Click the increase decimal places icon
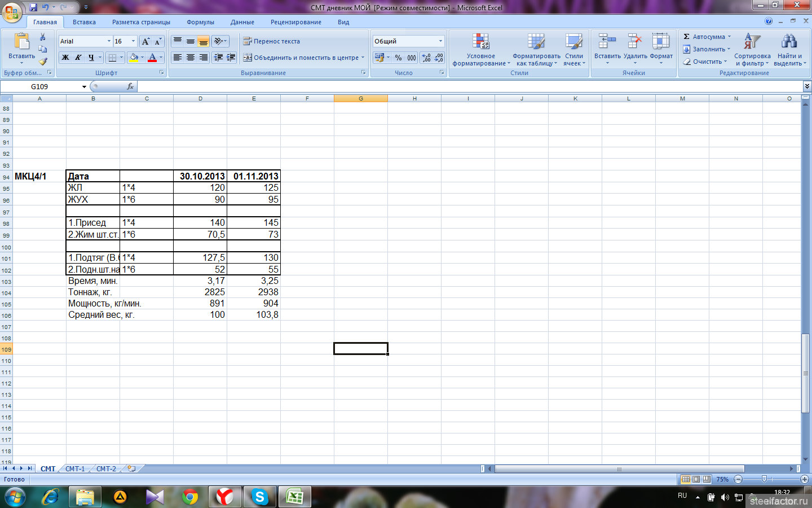This screenshot has height=508, width=812. [426, 58]
